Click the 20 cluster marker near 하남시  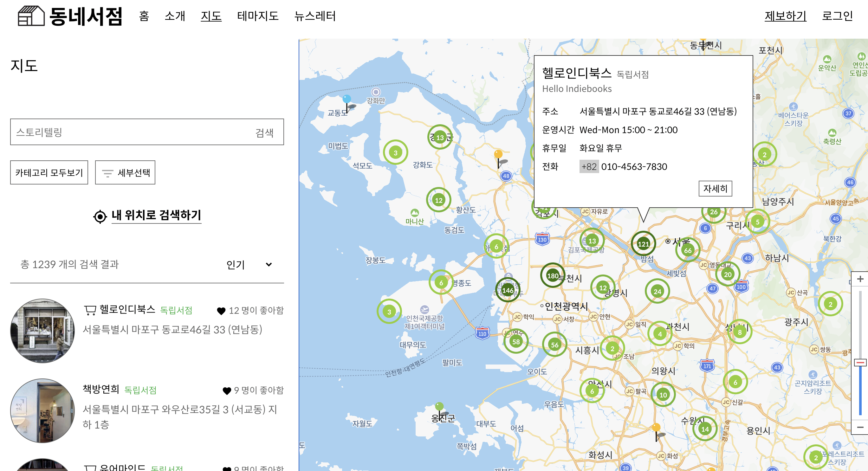pos(728,274)
